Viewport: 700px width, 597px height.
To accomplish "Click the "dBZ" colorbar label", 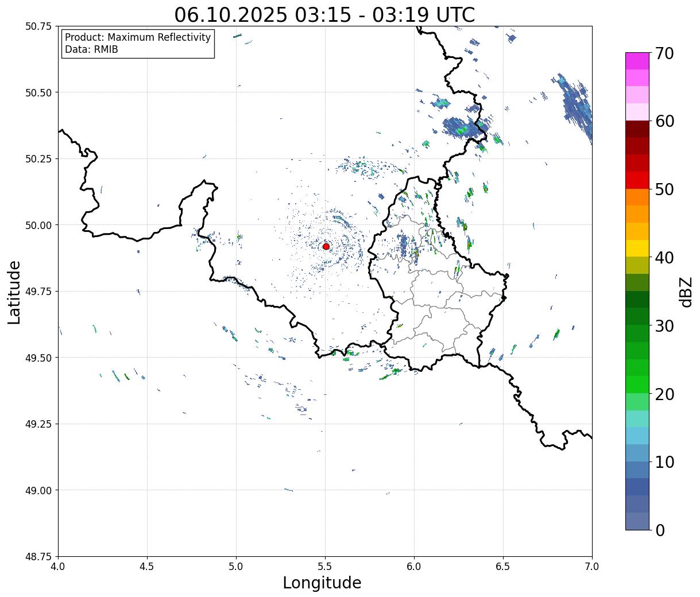I will coord(686,292).
